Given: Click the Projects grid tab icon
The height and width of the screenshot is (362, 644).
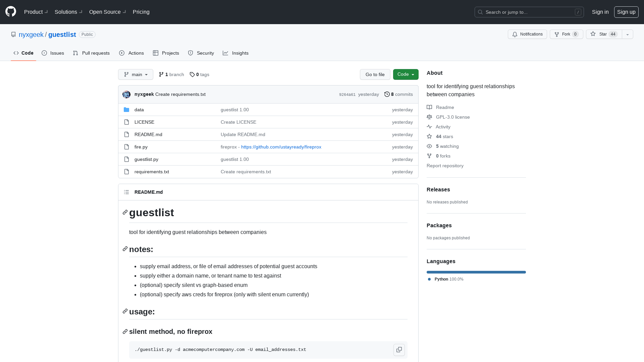Looking at the screenshot, I should pos(156,53).
